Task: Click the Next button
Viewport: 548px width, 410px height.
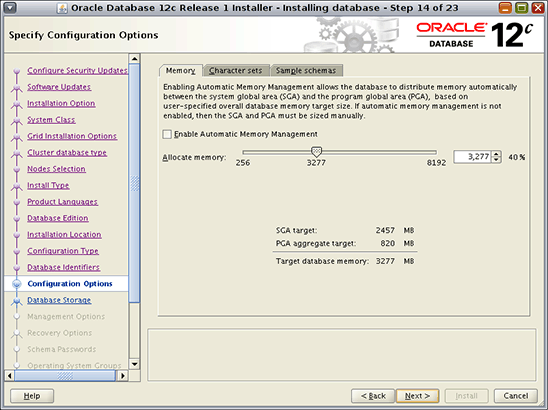Action: [417, 396]
